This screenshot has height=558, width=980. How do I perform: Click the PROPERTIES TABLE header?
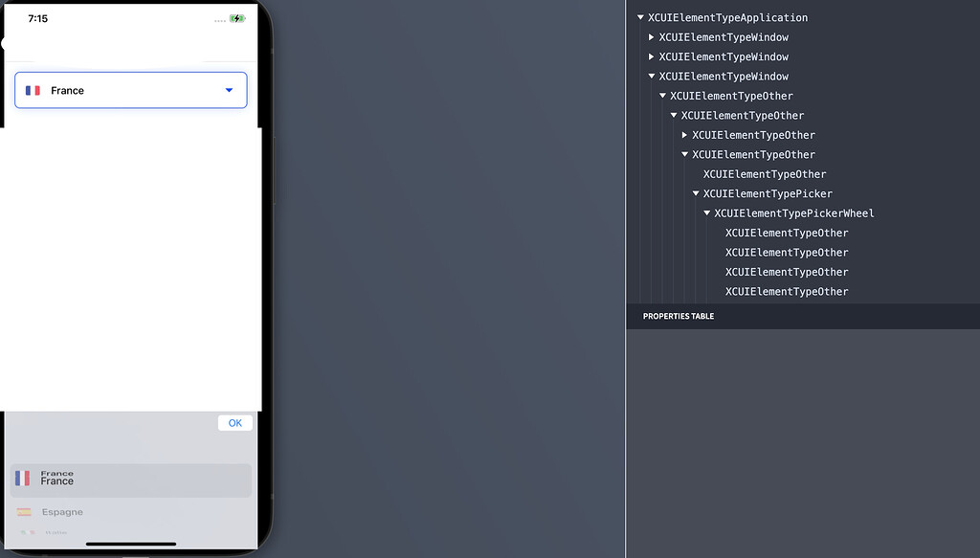tap(679, 316)
